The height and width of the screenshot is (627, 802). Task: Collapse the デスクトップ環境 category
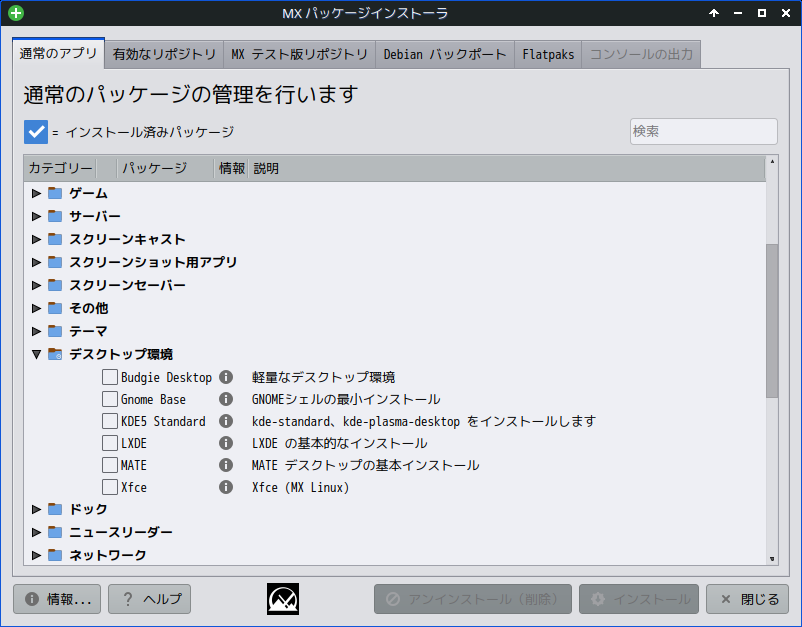pyautogui.click(x=36, y=354)
